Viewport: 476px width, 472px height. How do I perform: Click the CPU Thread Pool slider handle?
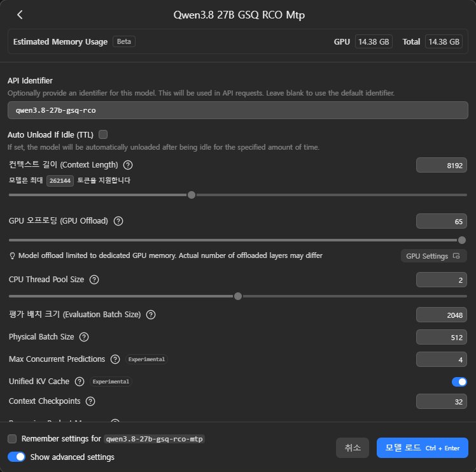(x=238, y=296)
